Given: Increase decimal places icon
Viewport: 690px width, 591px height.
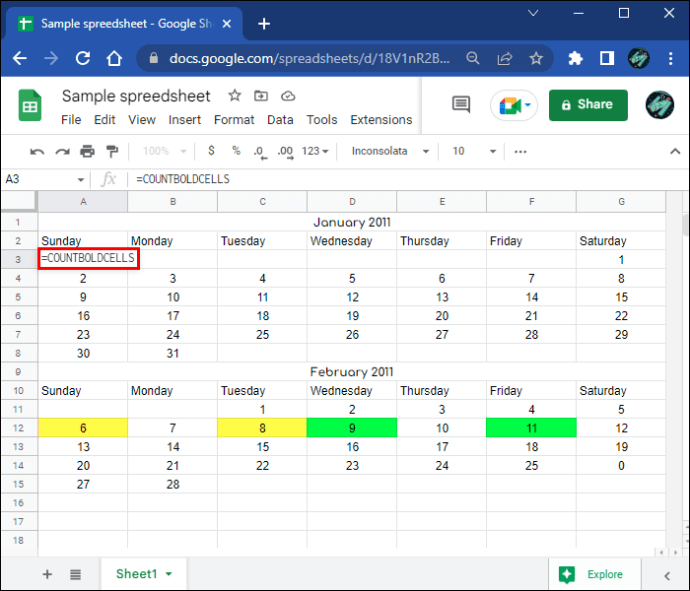Looking at the screenshot, I should pos(285,152).
